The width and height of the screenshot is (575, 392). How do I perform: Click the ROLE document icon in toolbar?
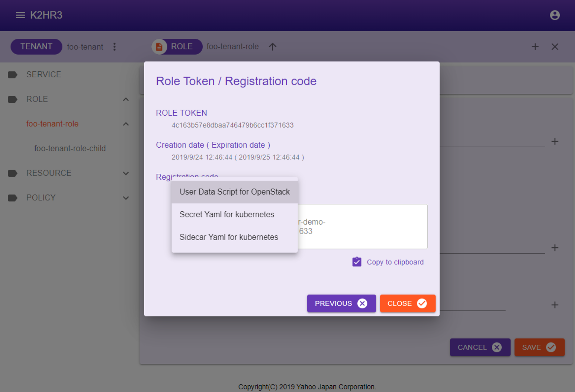coord(159,46)
